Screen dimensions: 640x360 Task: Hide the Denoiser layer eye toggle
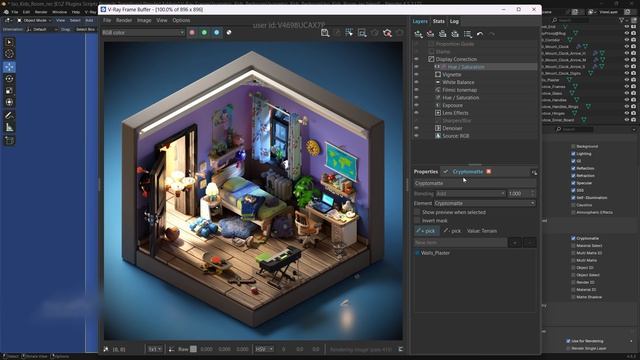[x=416, y=128]
